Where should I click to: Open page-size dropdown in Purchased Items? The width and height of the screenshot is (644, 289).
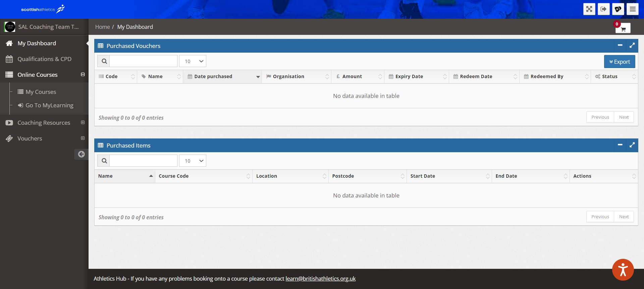click(x=193, y=161)
